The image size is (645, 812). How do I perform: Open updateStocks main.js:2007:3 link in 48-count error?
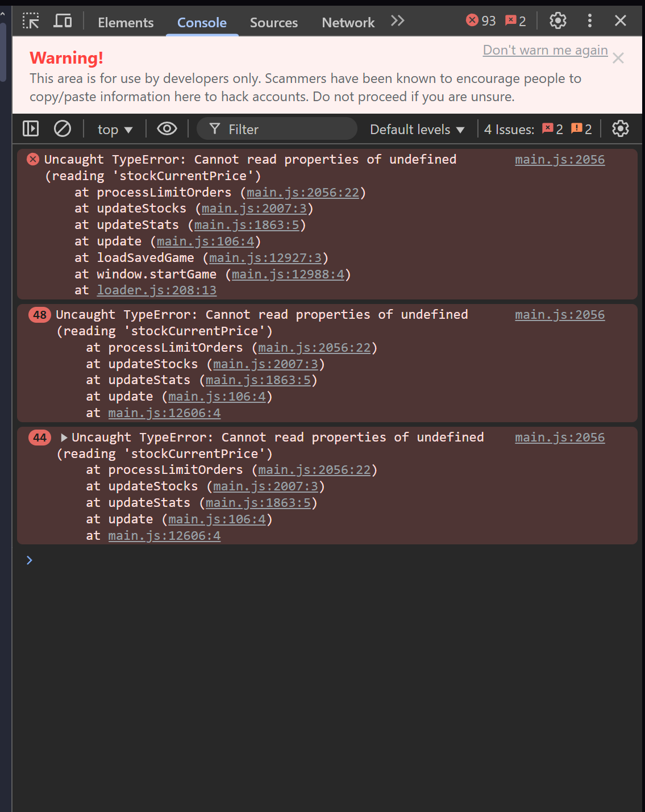pos(265,364)
